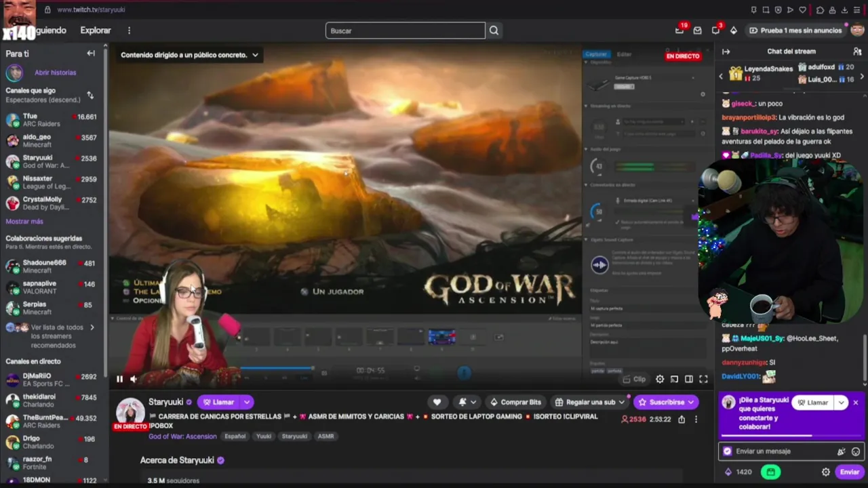Toggle theatre mode in the player
The height and width of the screenshot is (488, 868).
[688, 380]
